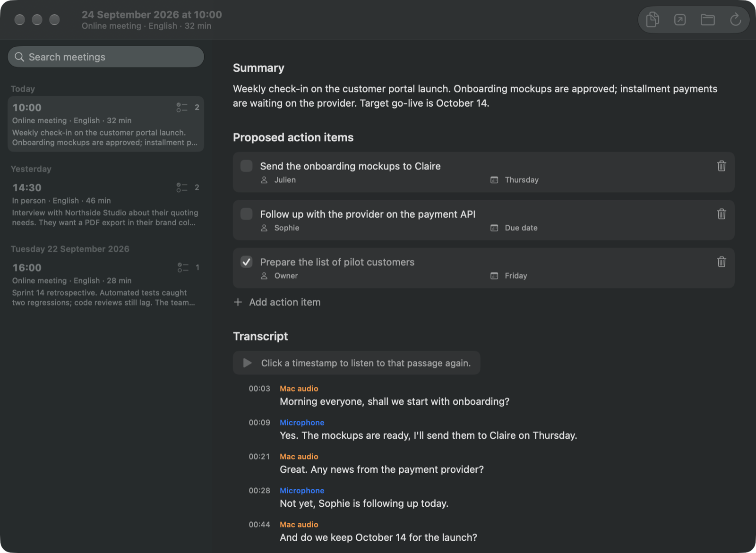Click the calendar icon beside "Due date"

click(x=494, y=228)
